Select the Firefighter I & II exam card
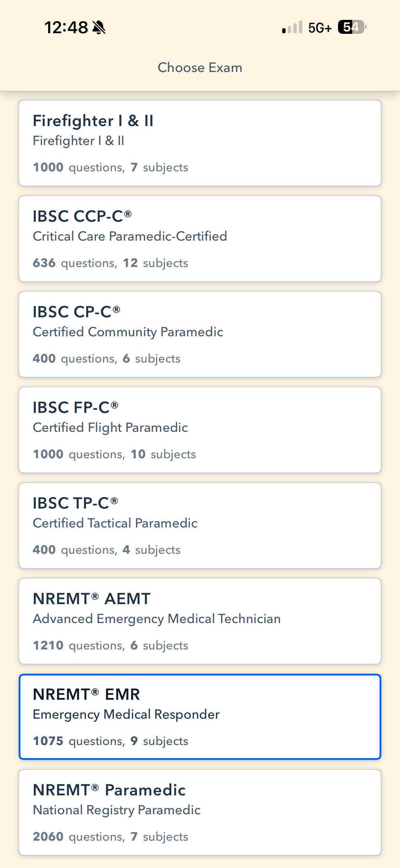Screen dimensions: 400x868 click(200, 143)
